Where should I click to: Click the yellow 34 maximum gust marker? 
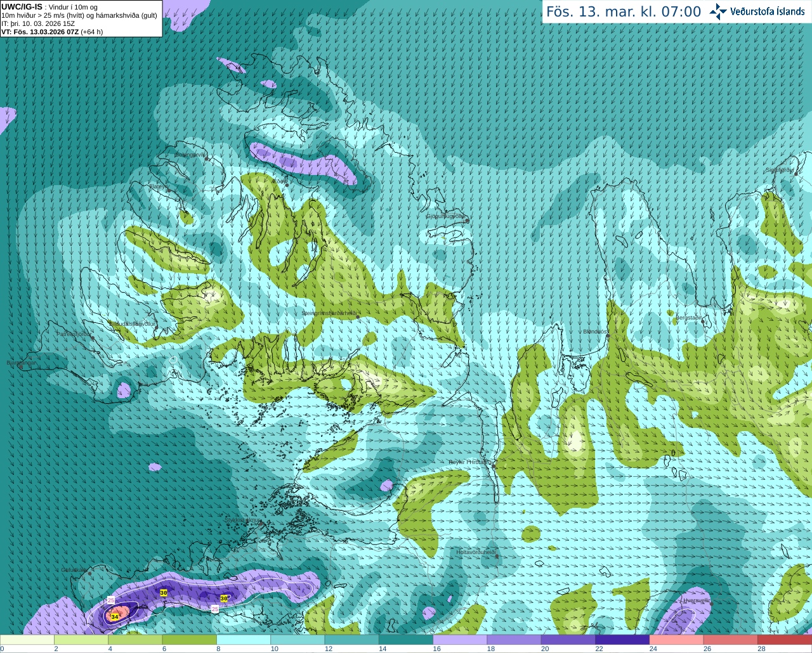pyautogui.click(x=115, y=616)
